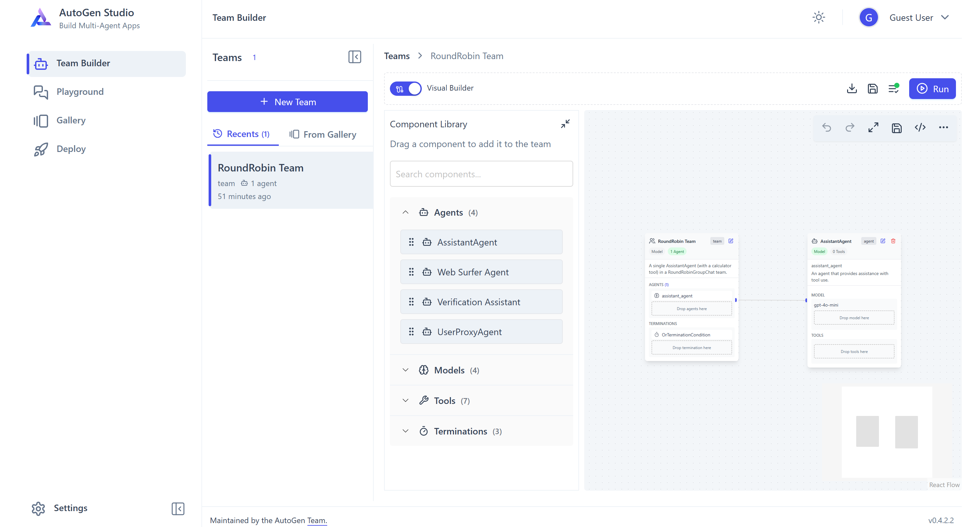Click the download team icon
Image resolution: width=980 pixels, height=527 pixels.
(x=851, y=89)
